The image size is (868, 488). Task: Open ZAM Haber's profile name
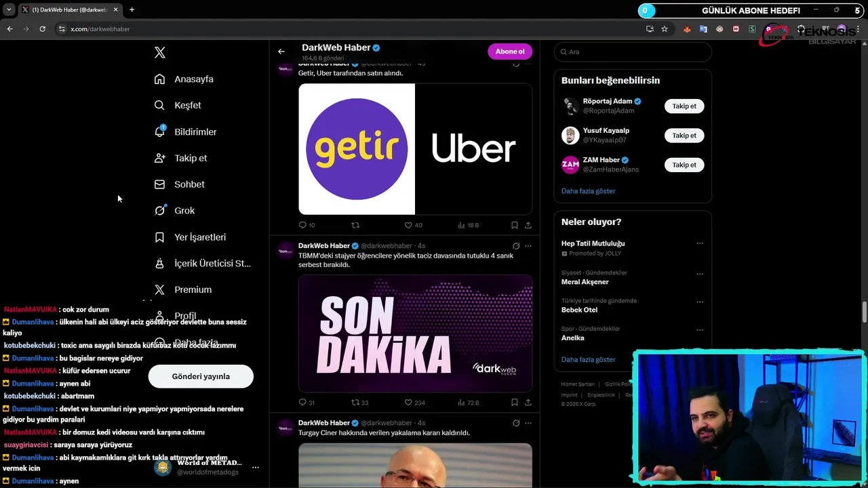[x=601, y=160]
